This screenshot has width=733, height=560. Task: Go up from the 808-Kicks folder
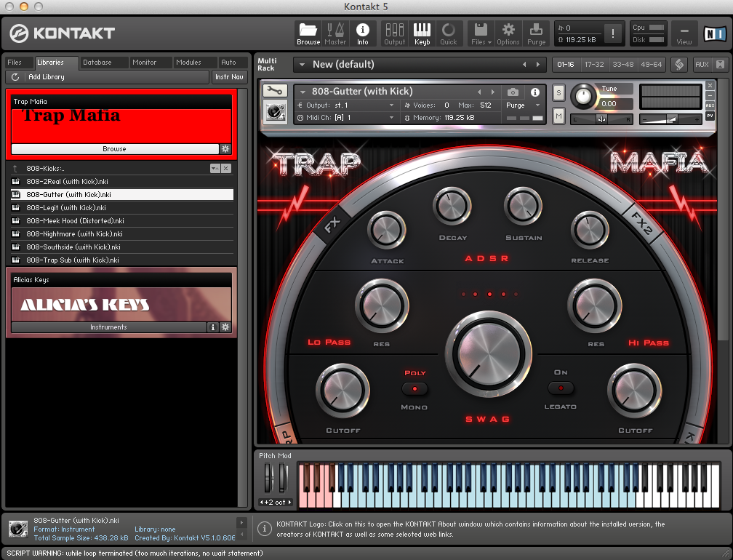click(x=15, y=168)
